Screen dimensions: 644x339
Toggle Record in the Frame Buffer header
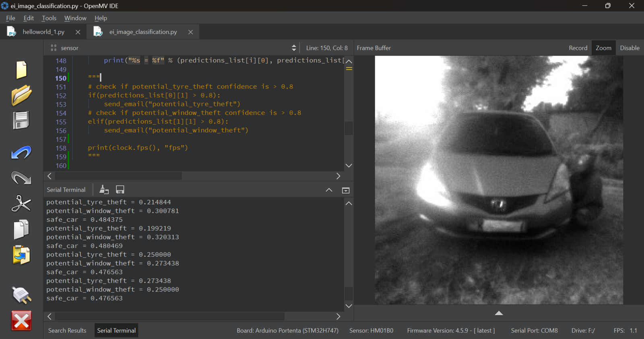pyautogui.click(x=578, y=48)
